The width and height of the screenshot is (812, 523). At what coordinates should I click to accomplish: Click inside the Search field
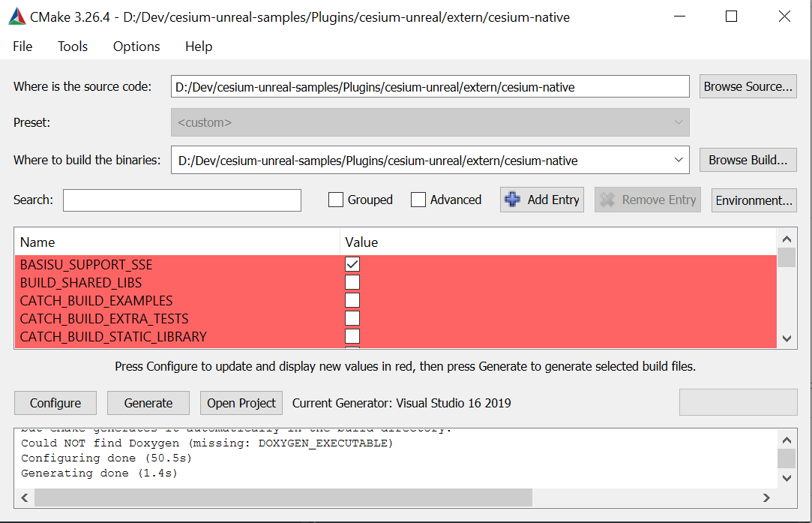pyautogui.click(x=181, y=200)
